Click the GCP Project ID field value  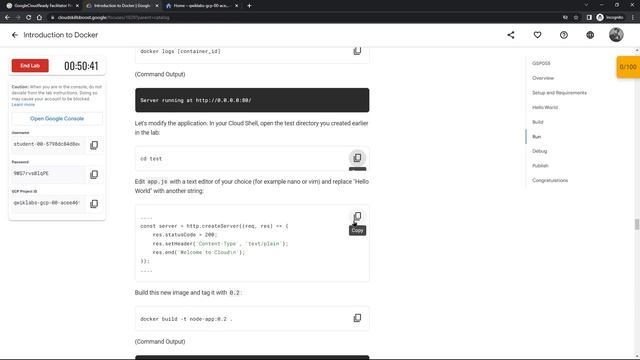point(47,203)
